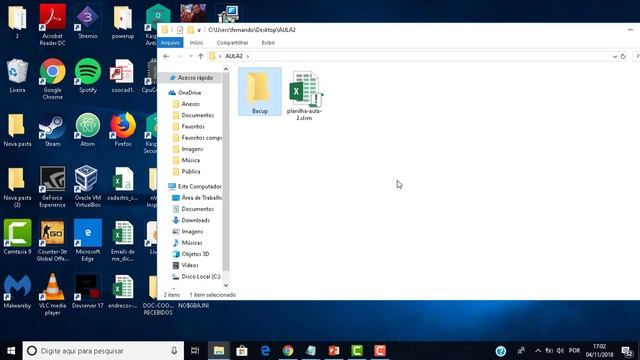Select VLC media player desktop icon
Screen dimensions: 640x360
pyautogui.click(x=53, y=295)
